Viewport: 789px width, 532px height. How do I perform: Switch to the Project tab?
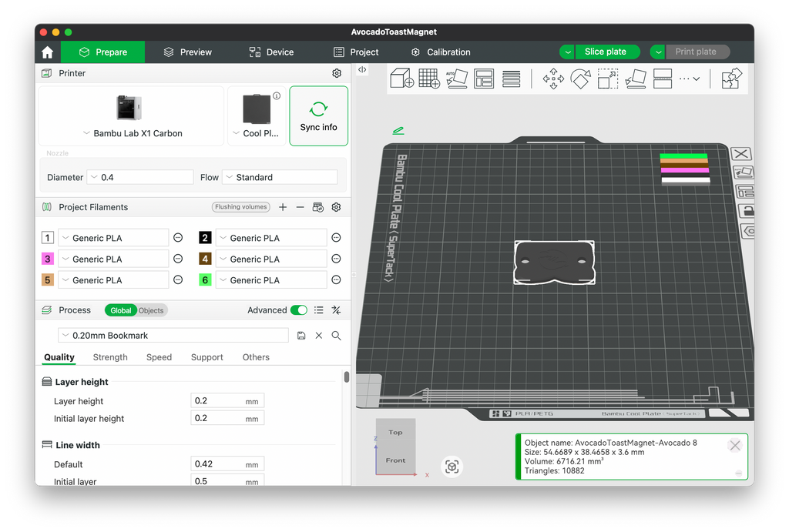pyautogui.click(x=356, y=52)
